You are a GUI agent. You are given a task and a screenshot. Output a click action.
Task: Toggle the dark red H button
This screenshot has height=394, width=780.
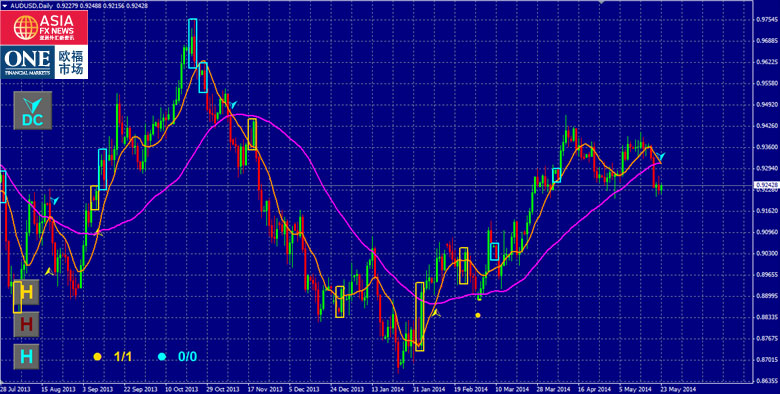[26, 324]
